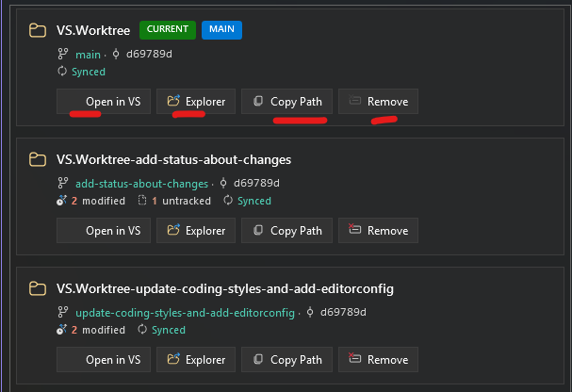Click folder icon of VS.Worktree-add-status-about-changes
Screen dimensions: 572x392
[38, 159]
